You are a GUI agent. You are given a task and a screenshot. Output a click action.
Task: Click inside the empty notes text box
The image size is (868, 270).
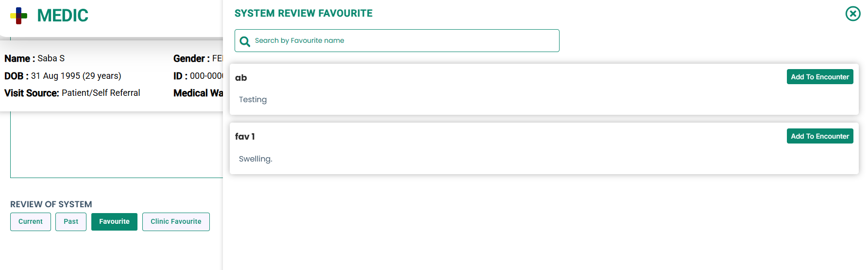point(117,145)
